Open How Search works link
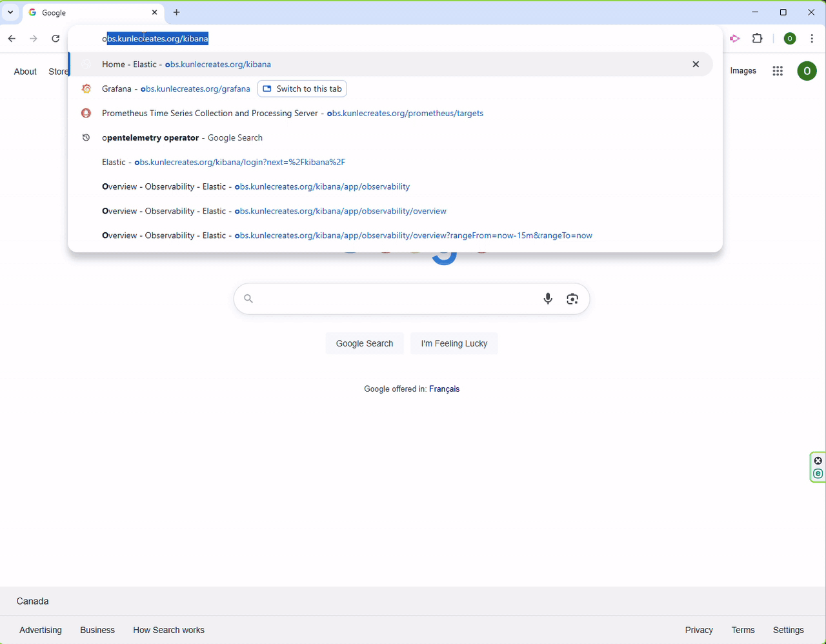Screen dimensions: 826x644 169,630
